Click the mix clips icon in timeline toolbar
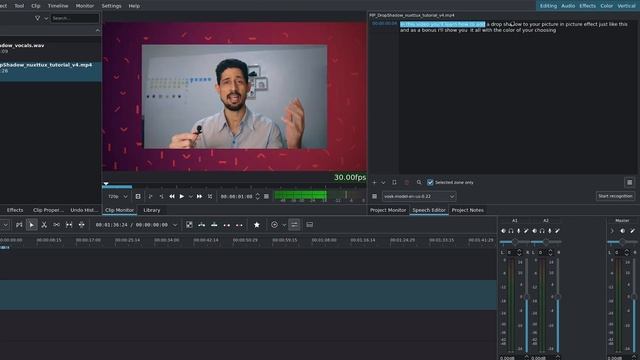Image resolution: width=640 pixels, height=360 pixels. pos(189,225)
